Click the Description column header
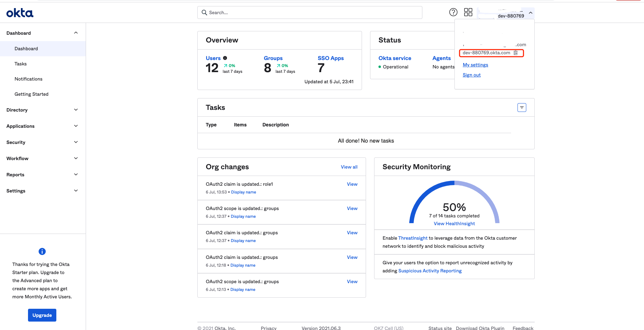The image size is (644, 330). [276, 125]
